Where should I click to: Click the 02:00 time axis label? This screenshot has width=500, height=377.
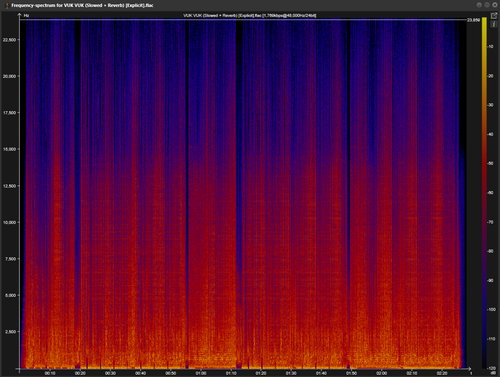click(x=382, y=373)
